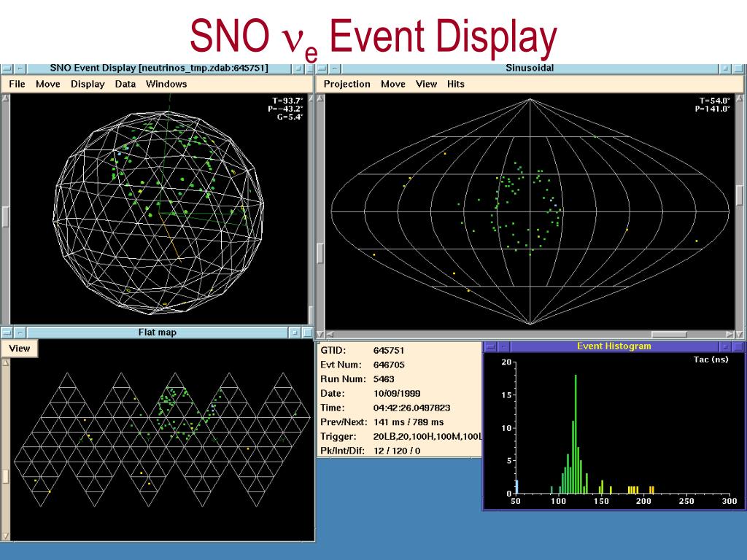This screenshot has width=747, height=560.
Task: Select Evt Num value 646705
Action: tap(389, 365)
